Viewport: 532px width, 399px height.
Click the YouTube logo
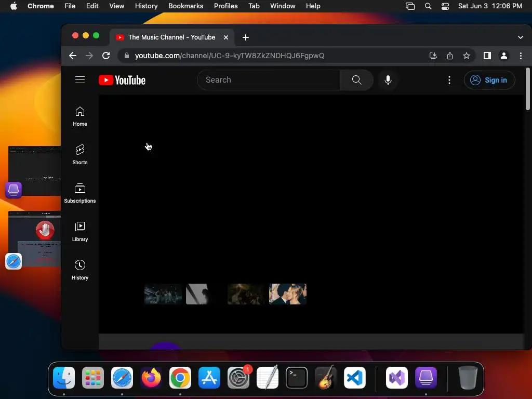pos(122,80)
